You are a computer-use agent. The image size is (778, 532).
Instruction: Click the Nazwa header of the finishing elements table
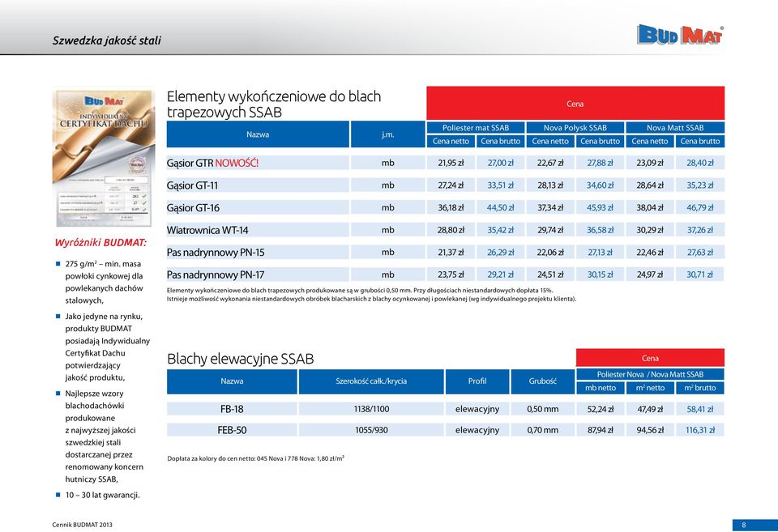pyautogui.click(x=258, y=134)
